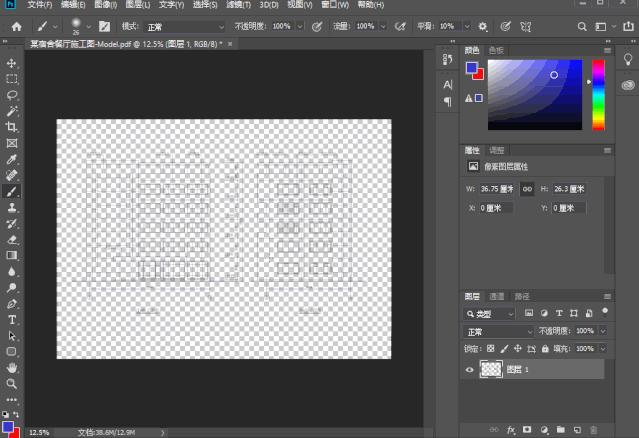
Task: Toggle lock all for the layer
Action: click(x=545, y=348)
